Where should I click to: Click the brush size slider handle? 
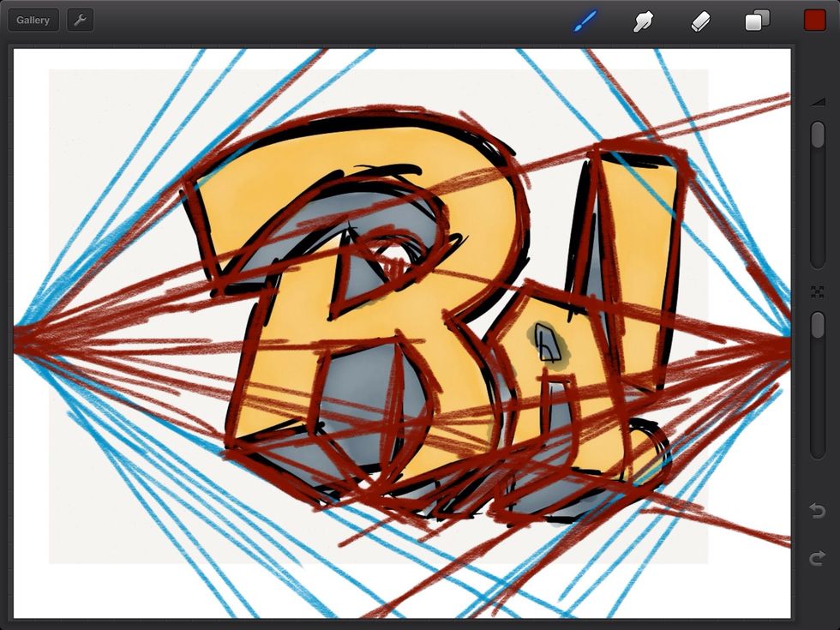pos(818,135)
